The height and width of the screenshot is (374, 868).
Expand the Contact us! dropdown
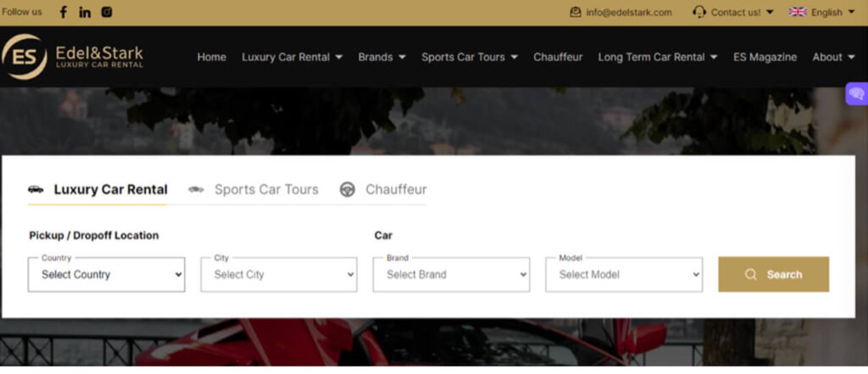click(770, 12)
